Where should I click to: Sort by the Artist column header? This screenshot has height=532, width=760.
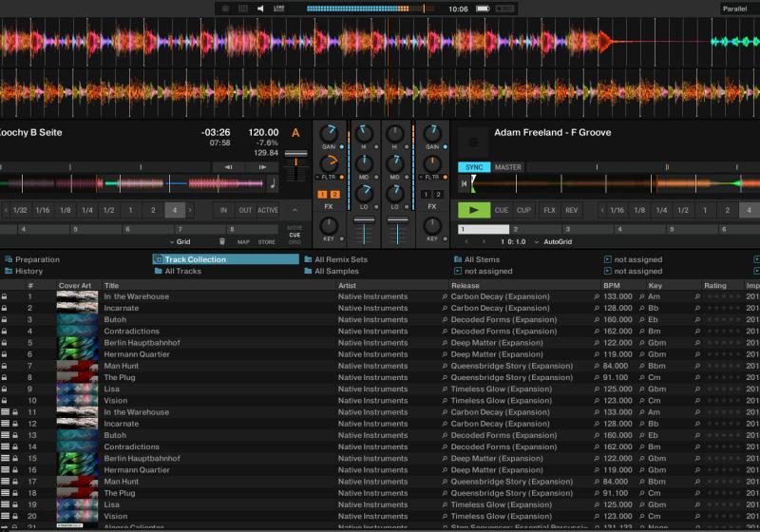(347, 285)
